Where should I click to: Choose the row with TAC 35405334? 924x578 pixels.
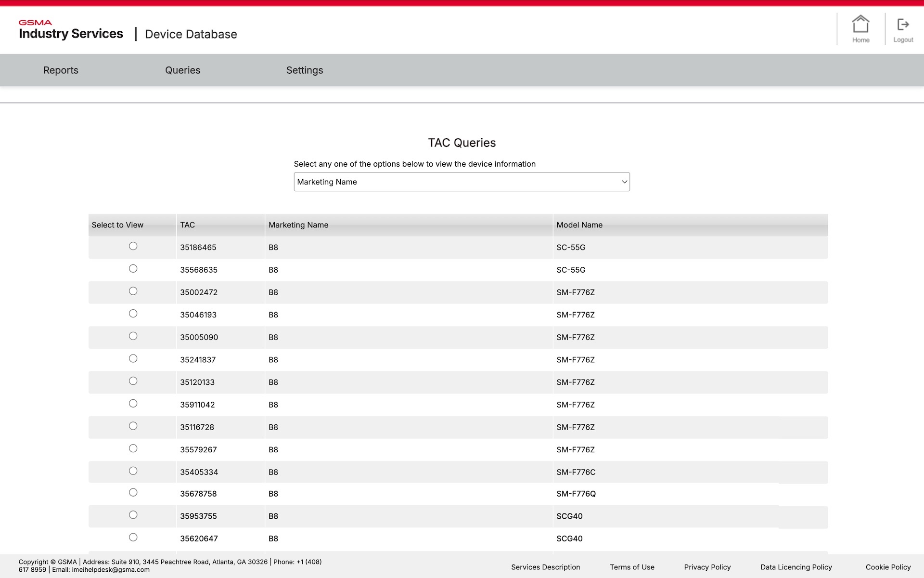(x=133, y=471)
